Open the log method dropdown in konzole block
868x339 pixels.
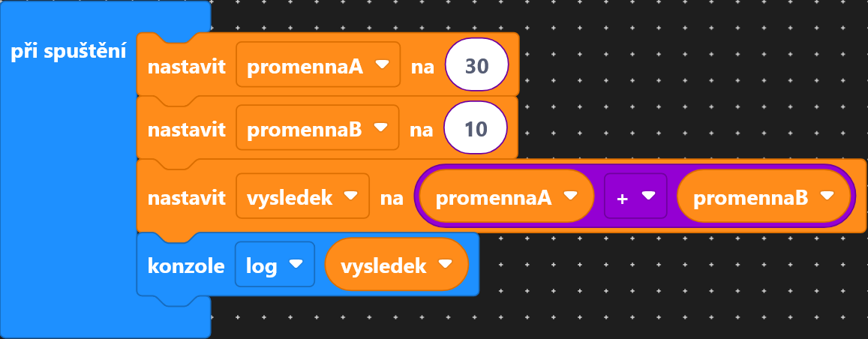click(x=275, y=264)
